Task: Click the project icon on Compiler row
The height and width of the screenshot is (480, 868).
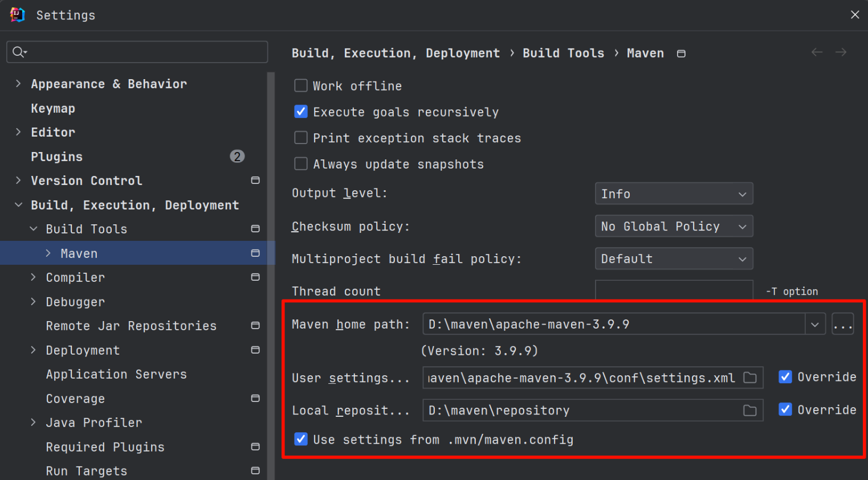Action: point(255,277)
